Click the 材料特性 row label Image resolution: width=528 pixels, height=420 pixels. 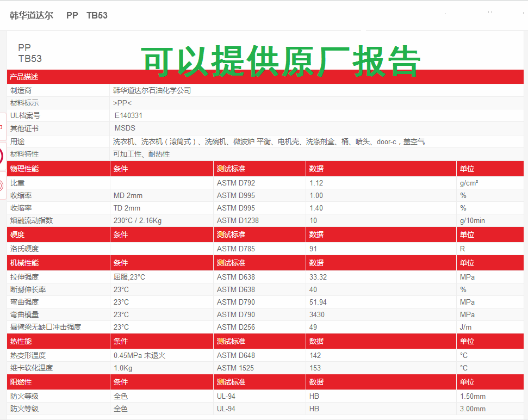(x=24, y=155)
